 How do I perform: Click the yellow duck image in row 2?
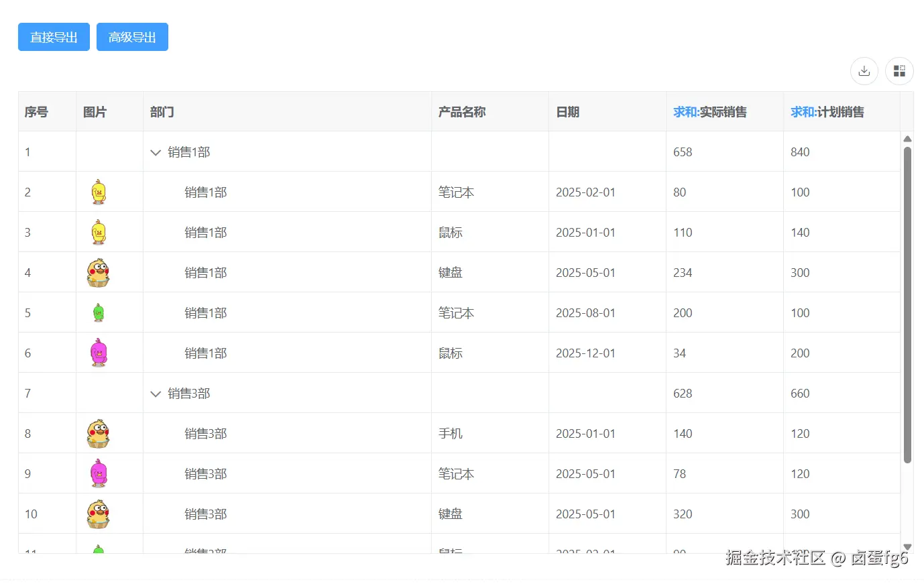point(99,192)
